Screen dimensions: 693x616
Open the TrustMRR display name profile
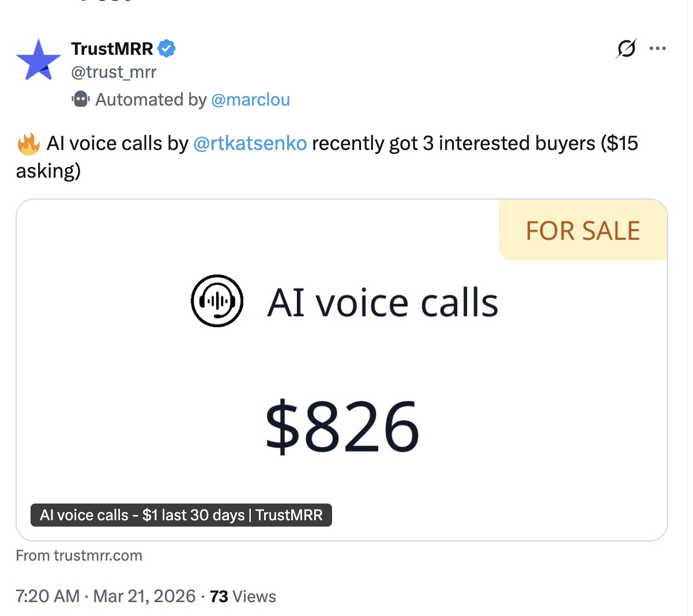[112, 49]
